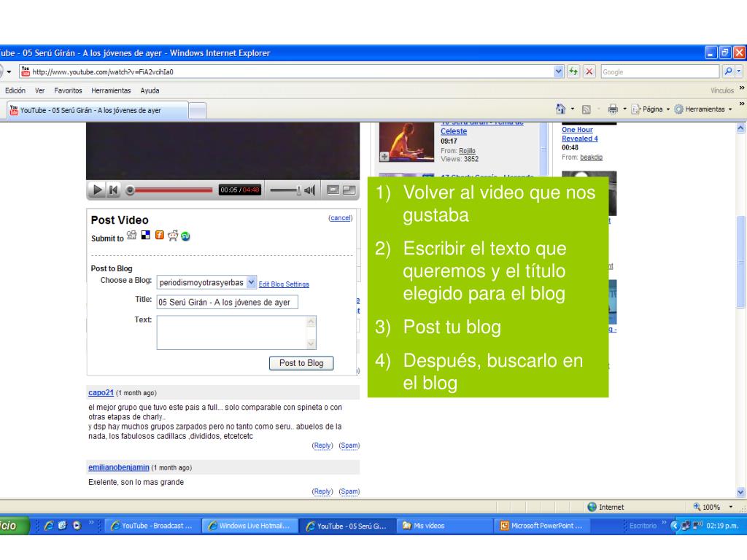Run search with magnifier icon

728,71
